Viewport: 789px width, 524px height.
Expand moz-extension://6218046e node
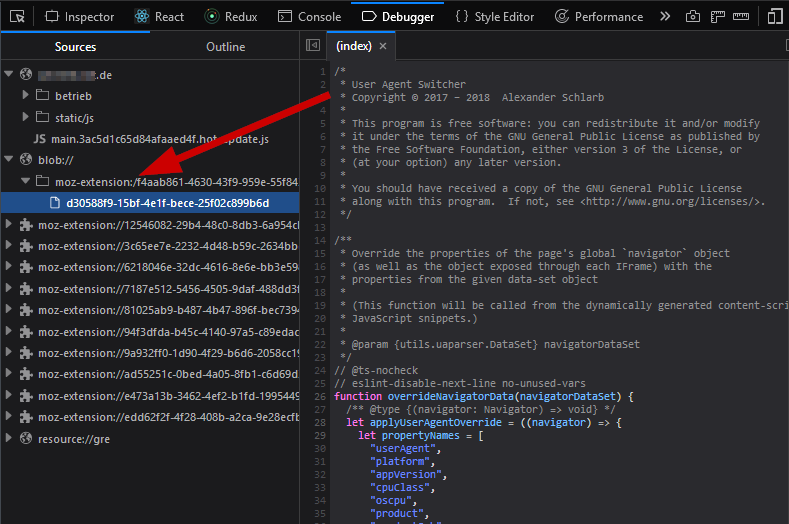click(9, 267)
